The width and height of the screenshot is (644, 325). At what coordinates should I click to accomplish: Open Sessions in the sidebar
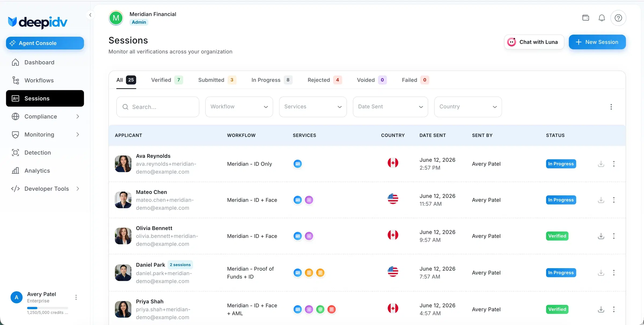pyautogui.click(x=45, y=98)
